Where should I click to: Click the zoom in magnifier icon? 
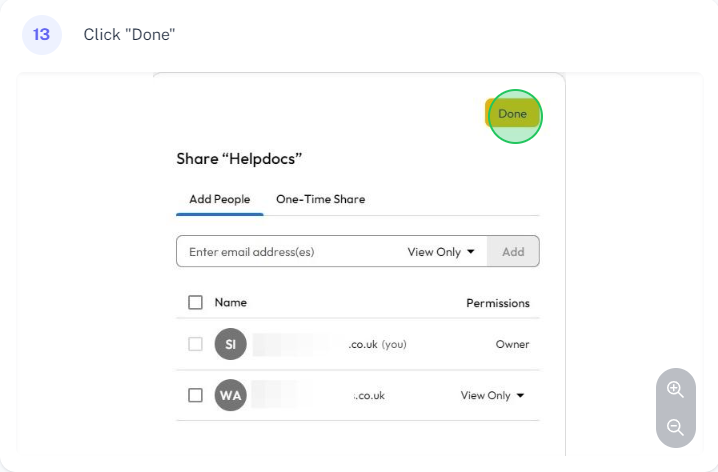click(675, 390)
